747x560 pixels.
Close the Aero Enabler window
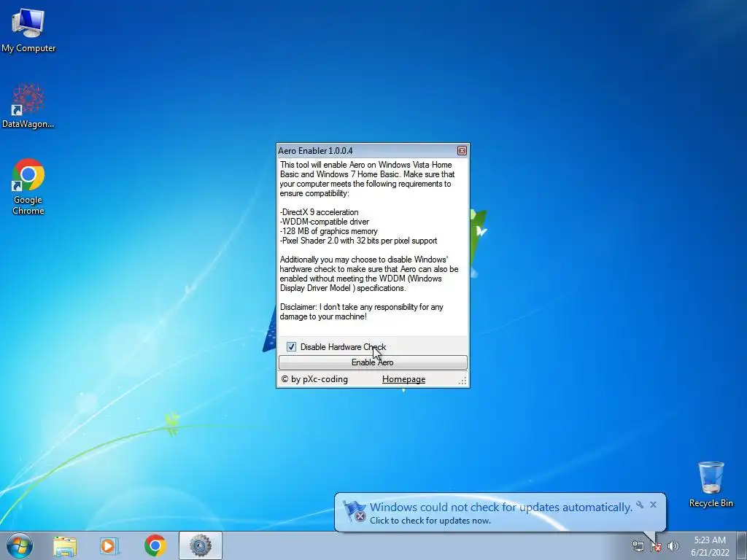coord(462,150)
